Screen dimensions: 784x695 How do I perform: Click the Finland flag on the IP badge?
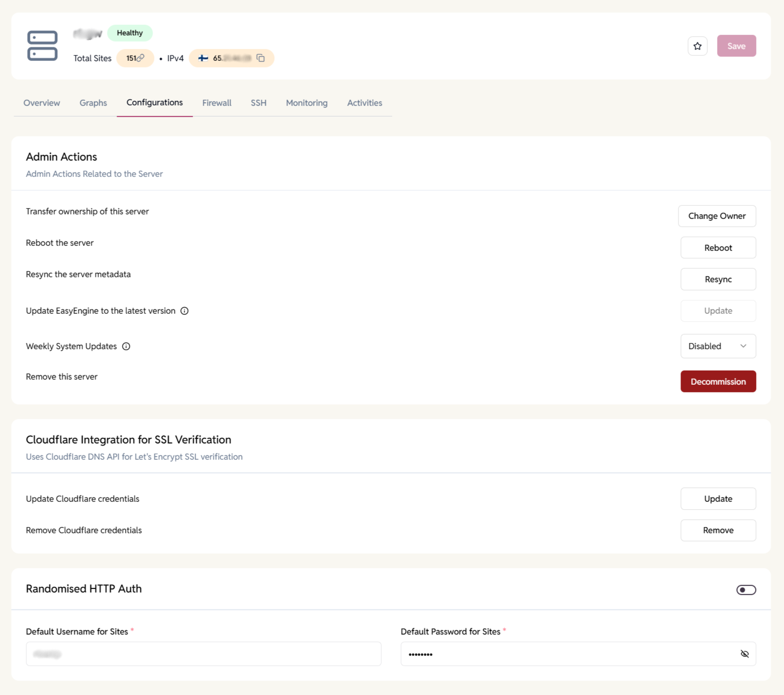coord(203,58)
